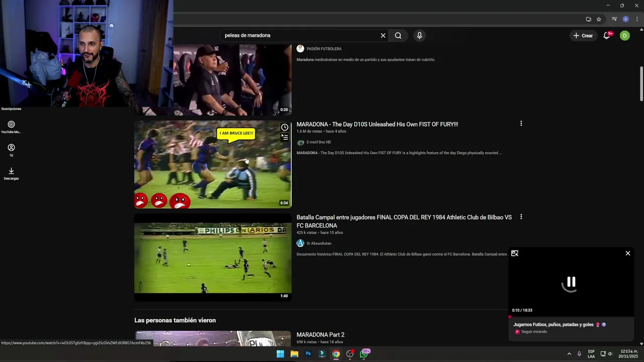Viewport: 644px width, 362px height.
Task: Click 'Seguir mirando' in the miniplayer
Action: [x=534, y=332]
